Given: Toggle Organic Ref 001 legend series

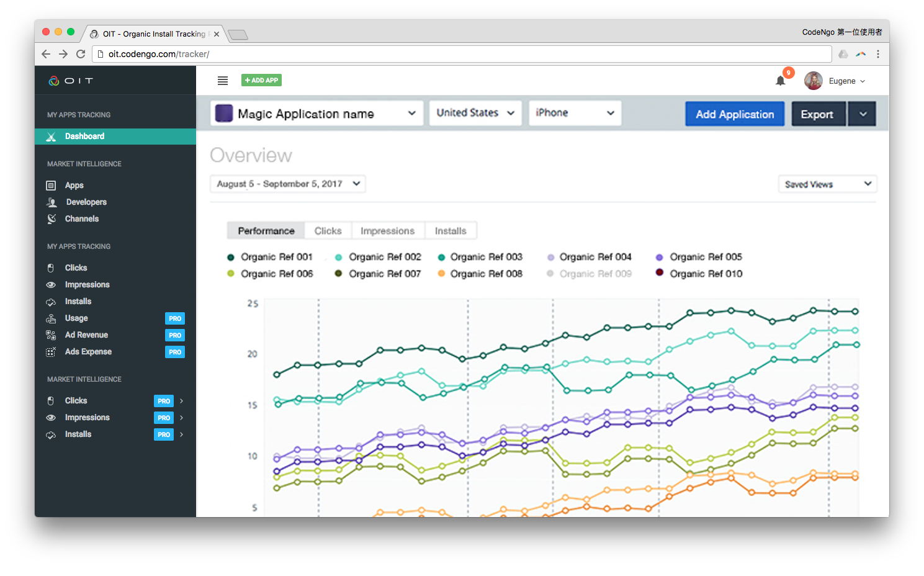Looking at the screenshot, I should 270,257.
